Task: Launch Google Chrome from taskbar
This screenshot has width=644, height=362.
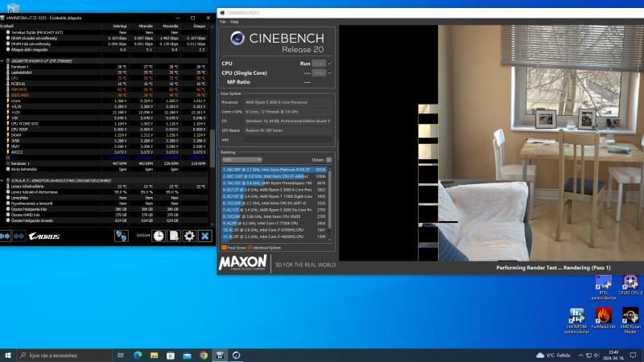Action: (x=204, y=355)
